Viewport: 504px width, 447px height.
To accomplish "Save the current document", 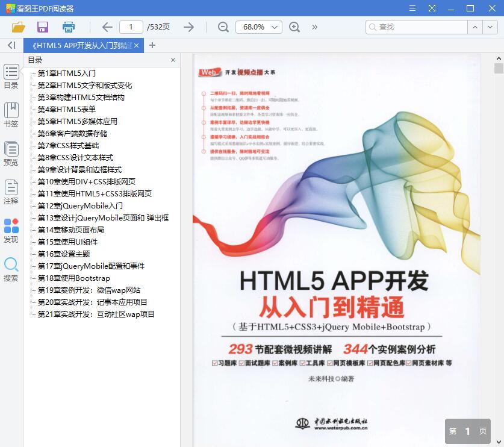I will point(42,27).
